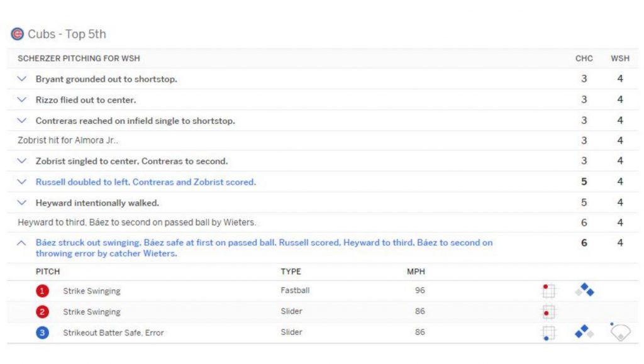Click strike zone icon for pitch 2 slider
644x364 pixels.
(548, 312)
